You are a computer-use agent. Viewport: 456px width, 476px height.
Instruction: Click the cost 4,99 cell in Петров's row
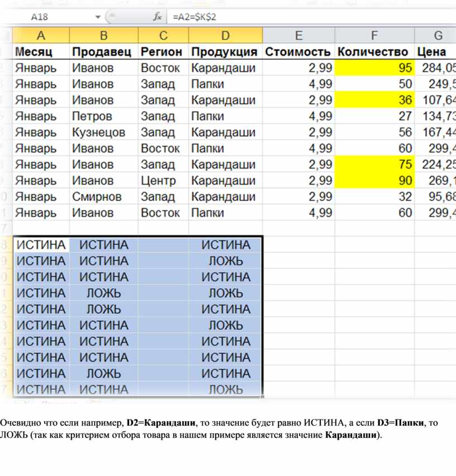coord(298,116)
